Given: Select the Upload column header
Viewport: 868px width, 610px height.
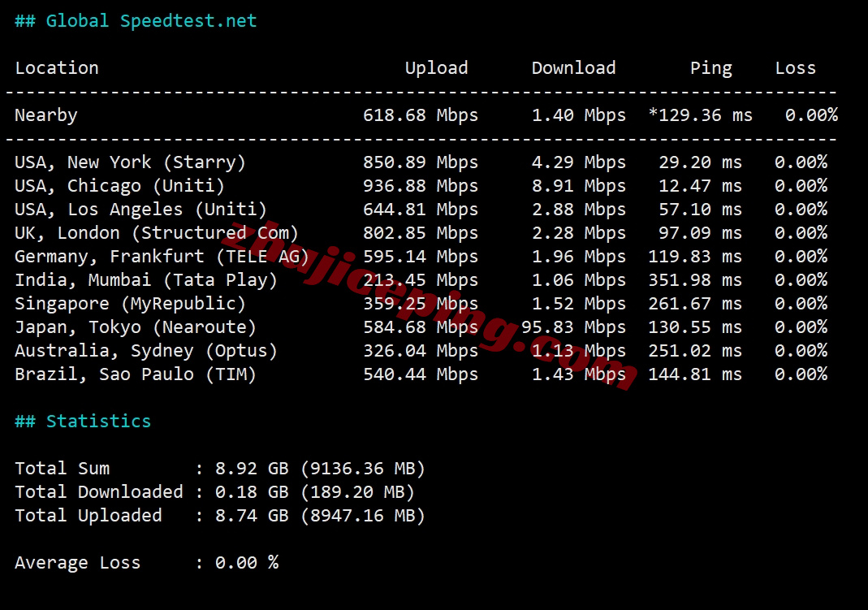Looking at the screenshot, I should 436,68.
